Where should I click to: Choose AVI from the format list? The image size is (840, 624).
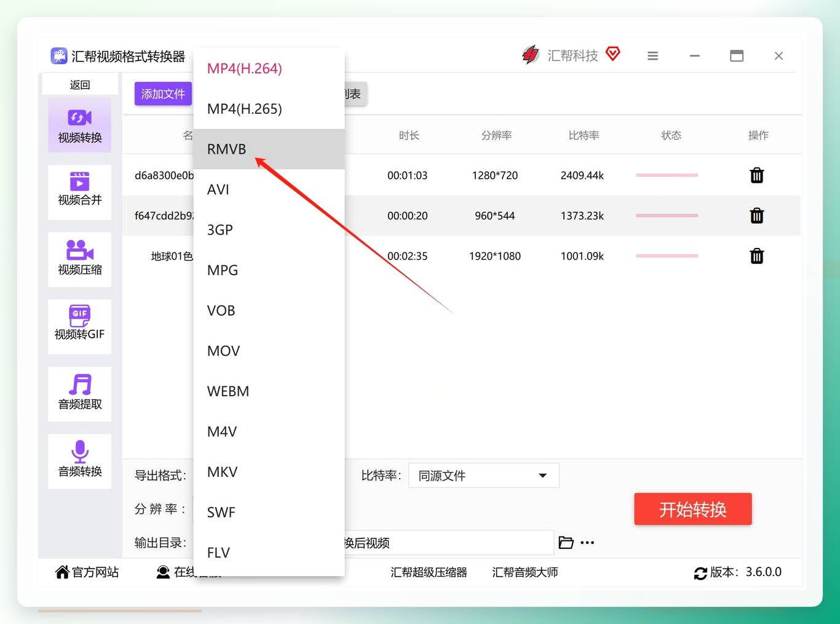[x=269, y=190]
